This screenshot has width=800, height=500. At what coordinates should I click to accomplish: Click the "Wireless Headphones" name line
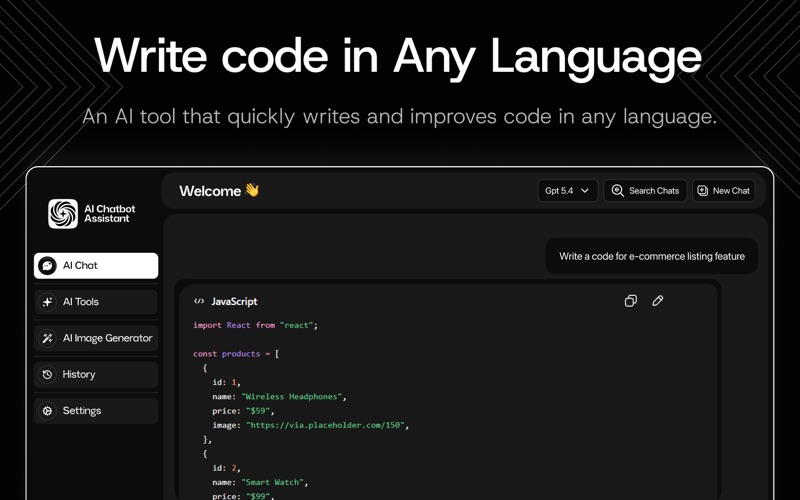(x=280, y=396)
